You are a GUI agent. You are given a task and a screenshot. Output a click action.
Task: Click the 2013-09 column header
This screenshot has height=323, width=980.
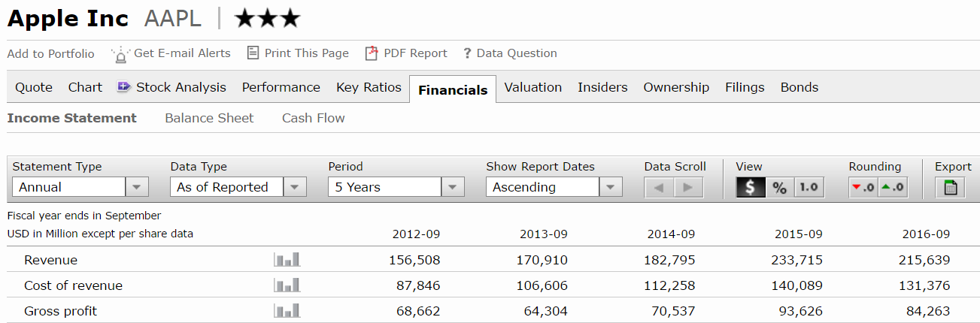point(544,234)
